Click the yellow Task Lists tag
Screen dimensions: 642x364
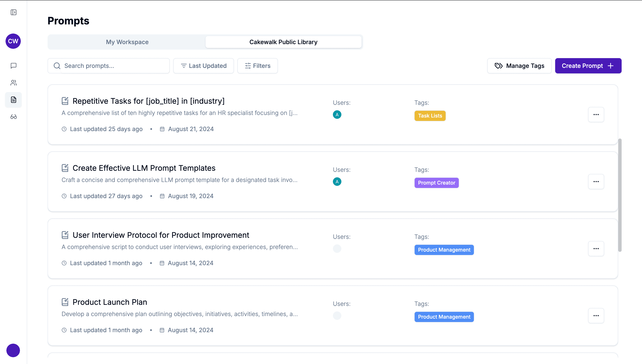click(x=430, y=116)
